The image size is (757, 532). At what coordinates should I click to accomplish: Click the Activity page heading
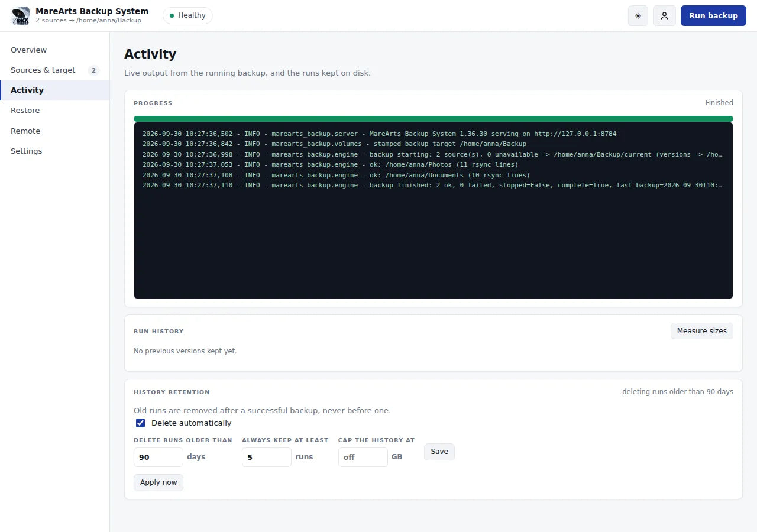tap(150, 54)
